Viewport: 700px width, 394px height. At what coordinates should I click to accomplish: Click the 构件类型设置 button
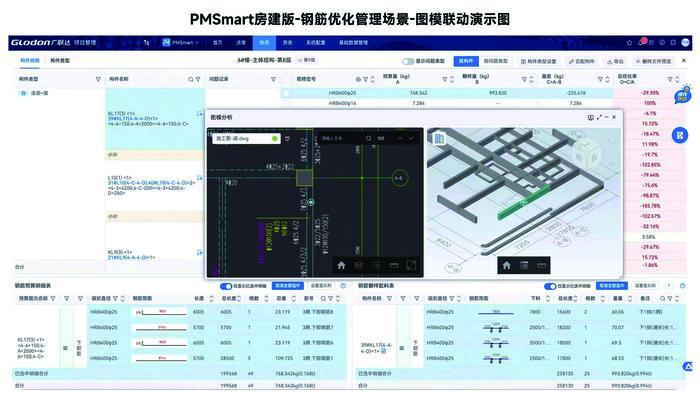[538, 61]
